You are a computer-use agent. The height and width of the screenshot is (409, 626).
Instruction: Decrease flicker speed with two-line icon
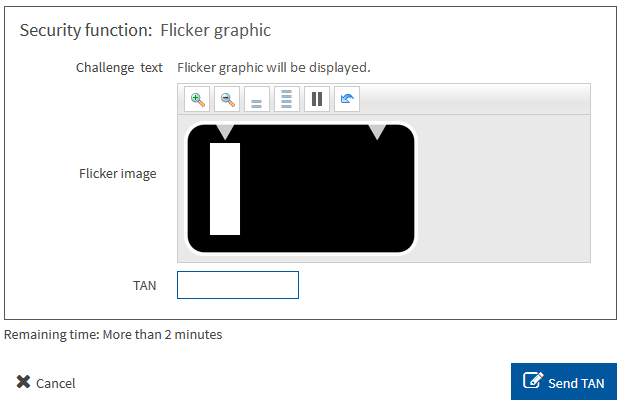pyautogui.click(x=257, y=99)
